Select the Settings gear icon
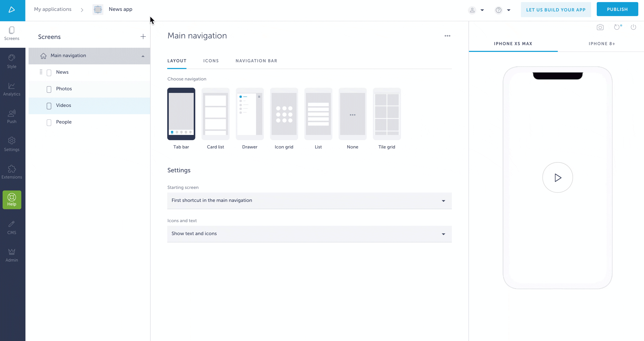Viewport: 644px width, 341px height. pyautogui.click(x=11, y=140)
